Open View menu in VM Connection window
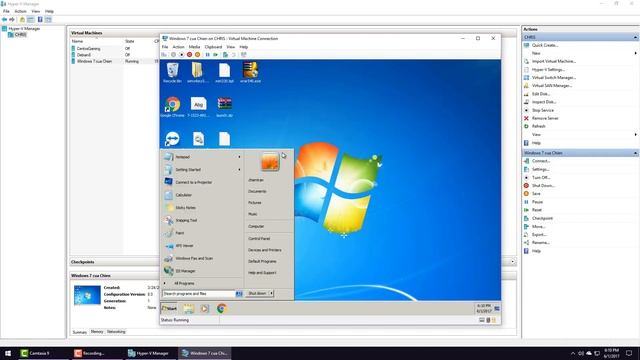This screenshot has height=360, width=640. tap(231, 47)
